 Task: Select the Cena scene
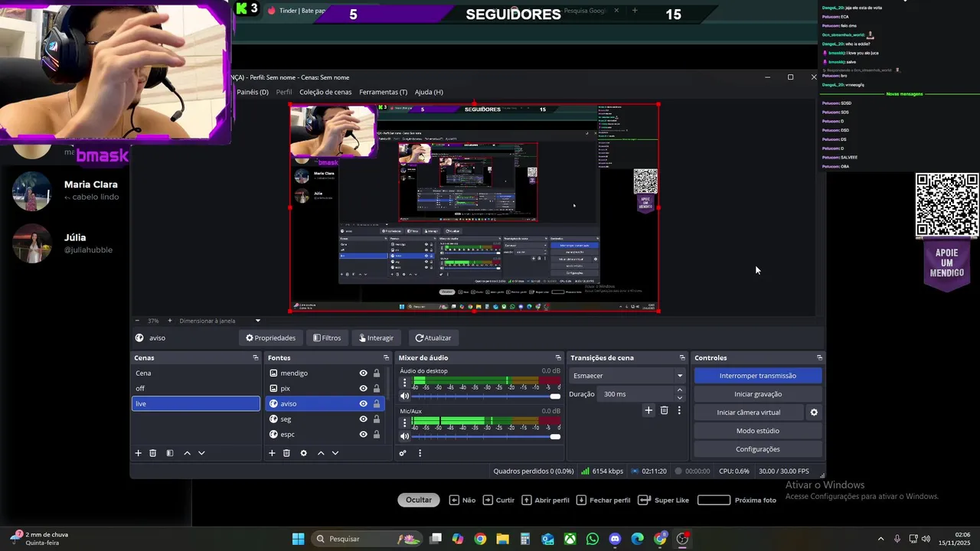pyautogui.click(x=196, y=373)
